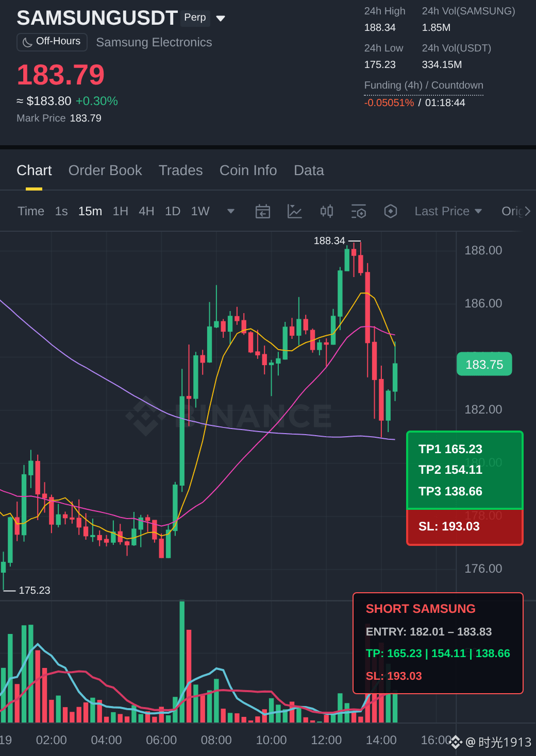This screenshot has height=756, width=536.
Task: Tap the 24h Low value 175.23
Action: (380, 65)
